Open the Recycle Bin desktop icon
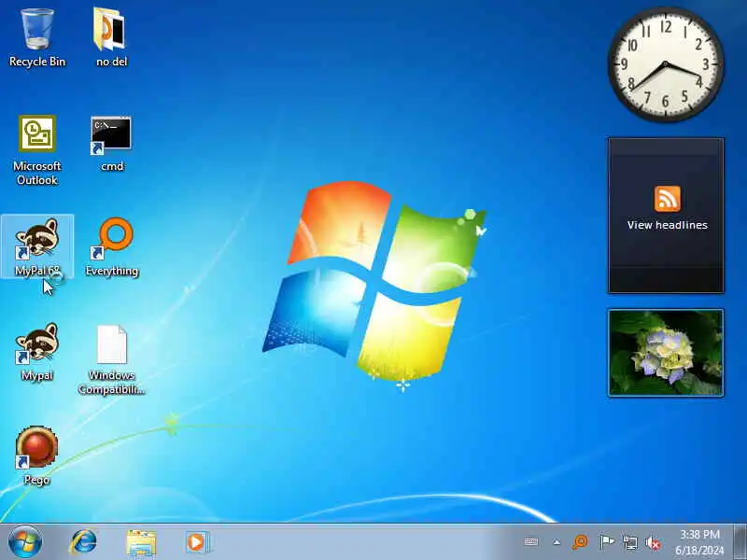747x560 pixels. 37,38
